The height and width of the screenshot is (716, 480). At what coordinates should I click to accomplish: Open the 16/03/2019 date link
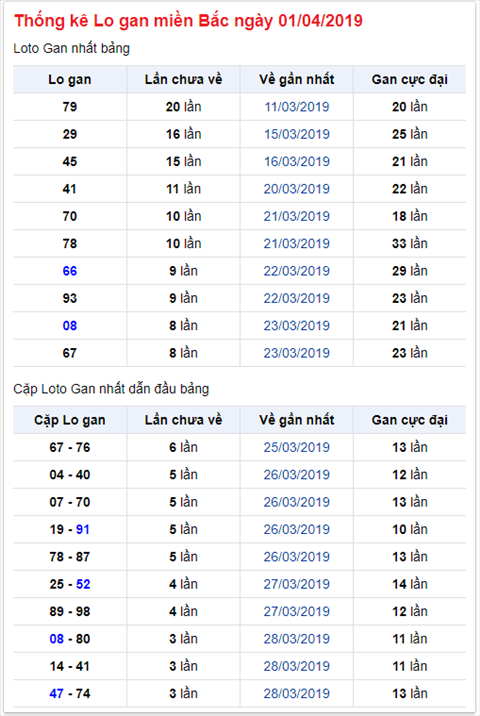pyautogui.click(x=297, y=162)
